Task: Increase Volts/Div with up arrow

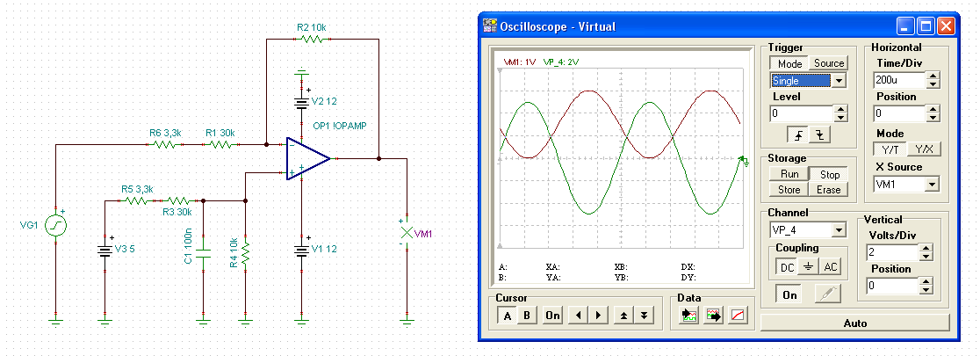Action: [x=925, y=249]
